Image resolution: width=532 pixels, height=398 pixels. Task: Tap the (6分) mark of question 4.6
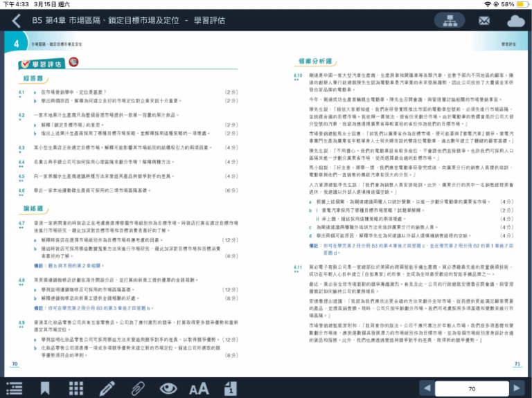point(231,190)
